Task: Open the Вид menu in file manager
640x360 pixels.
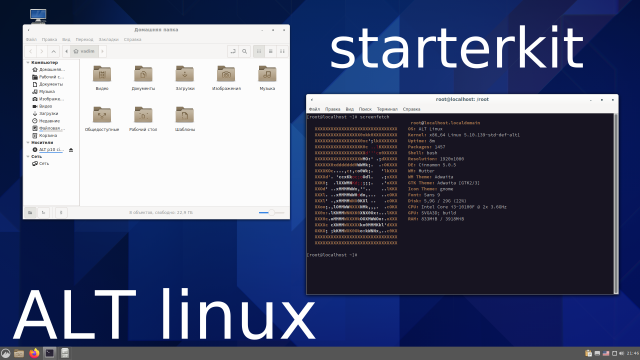Action: (x=66, y=40)
